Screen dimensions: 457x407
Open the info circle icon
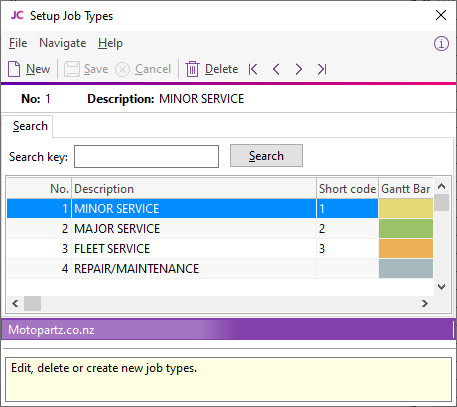(x=441, y=43)
